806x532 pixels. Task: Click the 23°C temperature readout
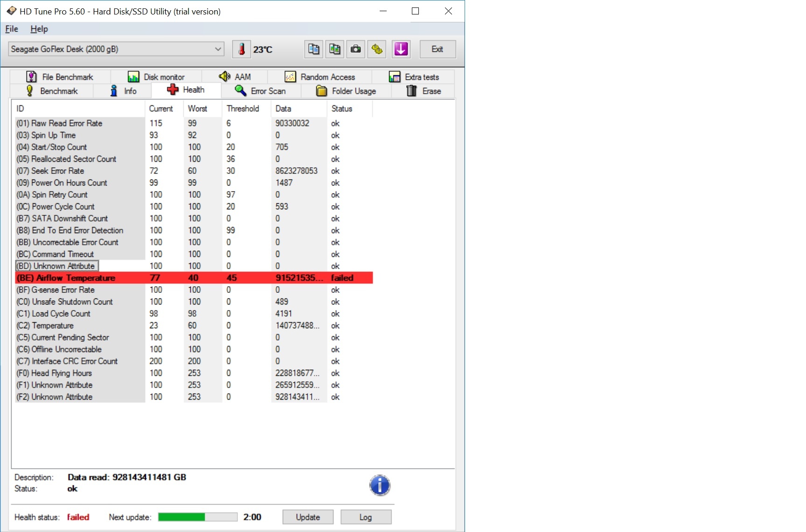(x=263, y=49)
